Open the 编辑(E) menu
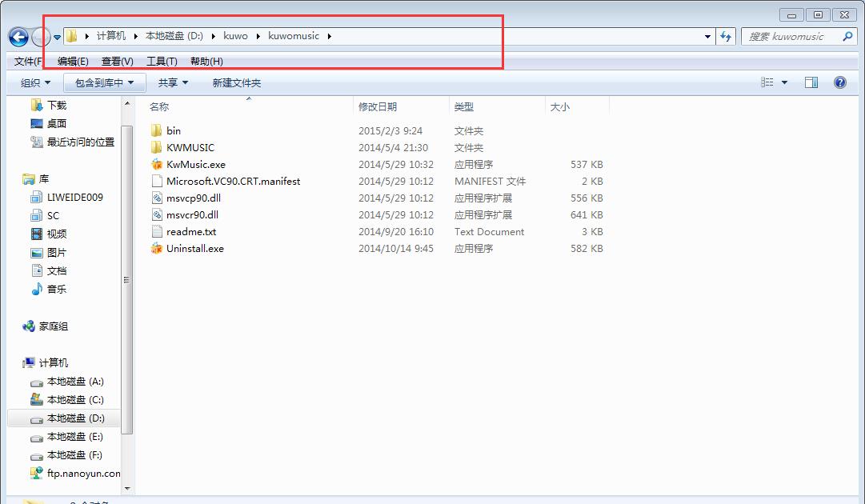Viewport: 865px width, 504px height. pyautogui.click(x=73, y=62)
